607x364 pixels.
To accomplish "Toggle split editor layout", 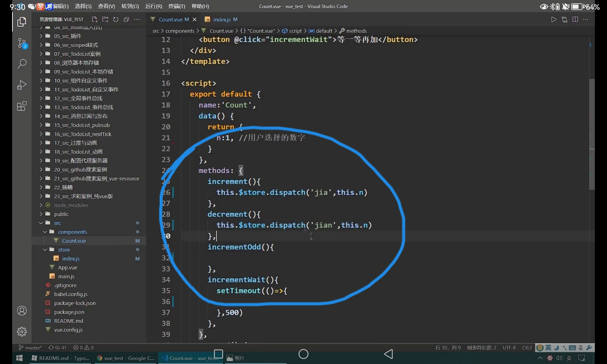I will (575, 19).
